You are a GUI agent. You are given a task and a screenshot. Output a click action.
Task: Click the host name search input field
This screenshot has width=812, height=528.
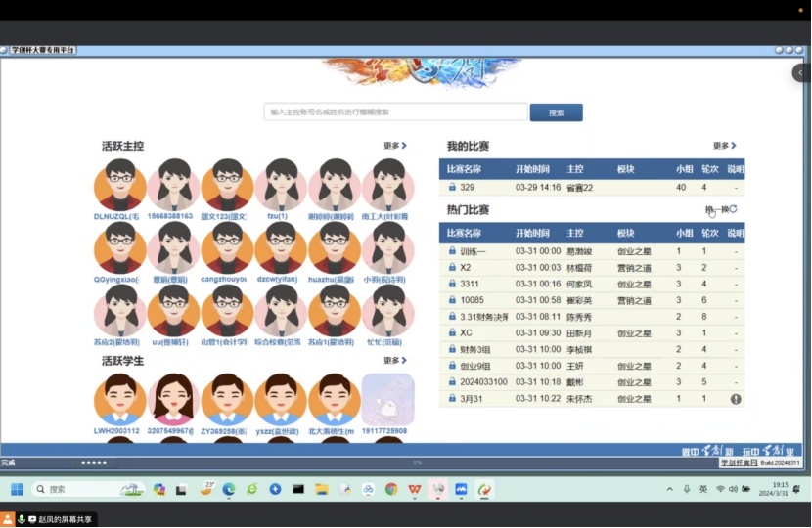pos(395,112)
